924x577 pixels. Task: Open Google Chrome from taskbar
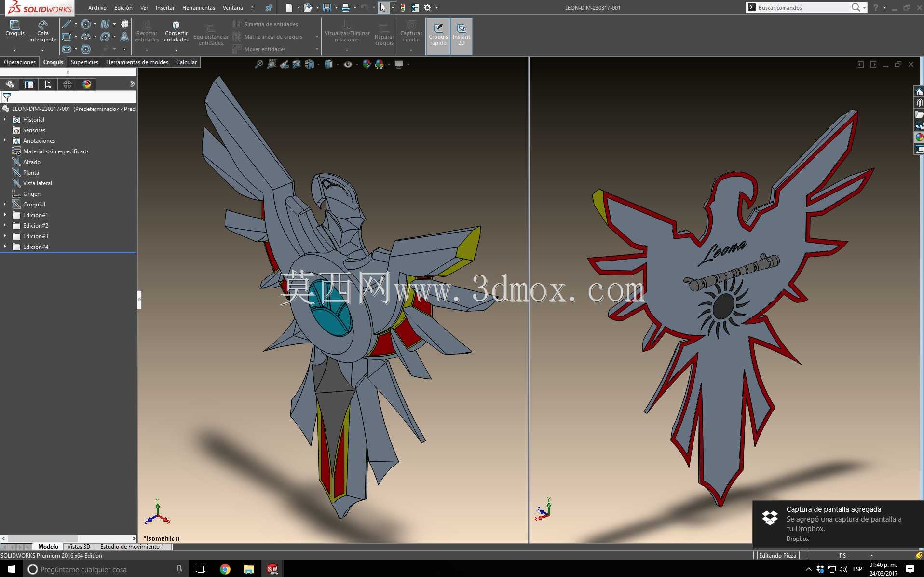225,569
